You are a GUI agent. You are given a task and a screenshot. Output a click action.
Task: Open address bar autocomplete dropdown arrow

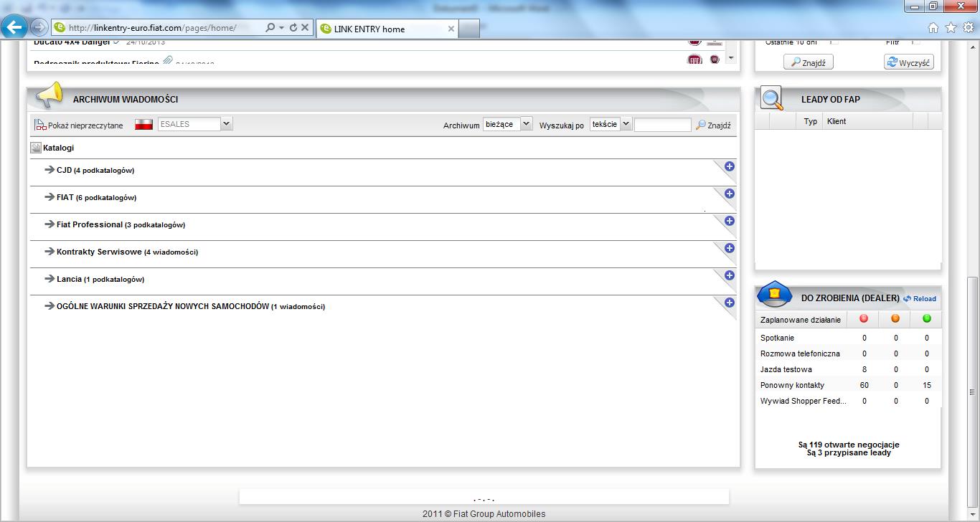click(282, 27)
